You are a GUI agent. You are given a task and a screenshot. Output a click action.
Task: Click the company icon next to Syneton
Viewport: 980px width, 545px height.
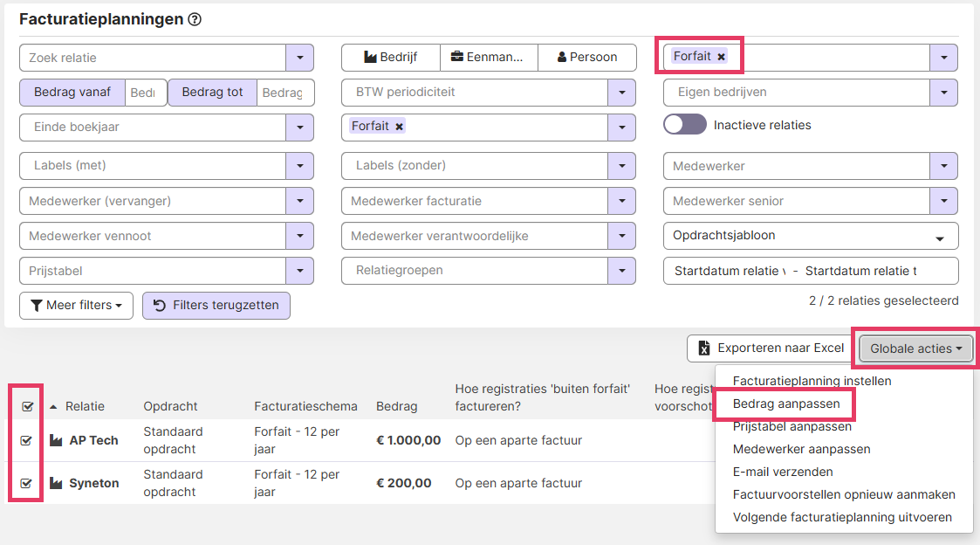point(58,483)
